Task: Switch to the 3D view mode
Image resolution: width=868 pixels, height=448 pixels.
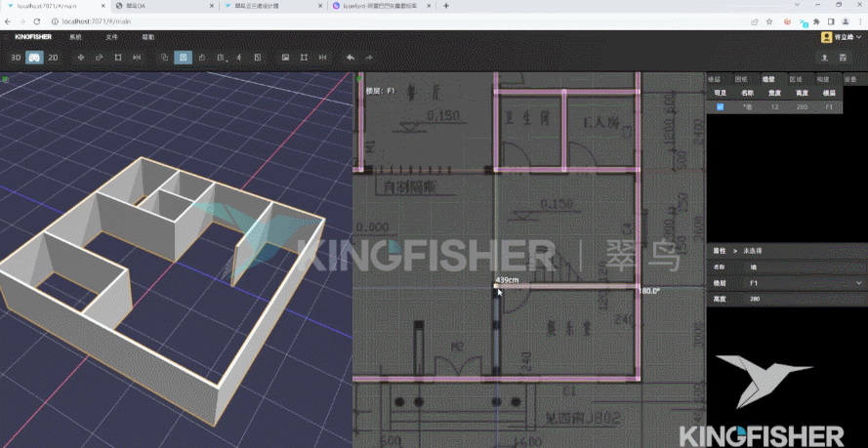Action: click(x=16, y=58)
